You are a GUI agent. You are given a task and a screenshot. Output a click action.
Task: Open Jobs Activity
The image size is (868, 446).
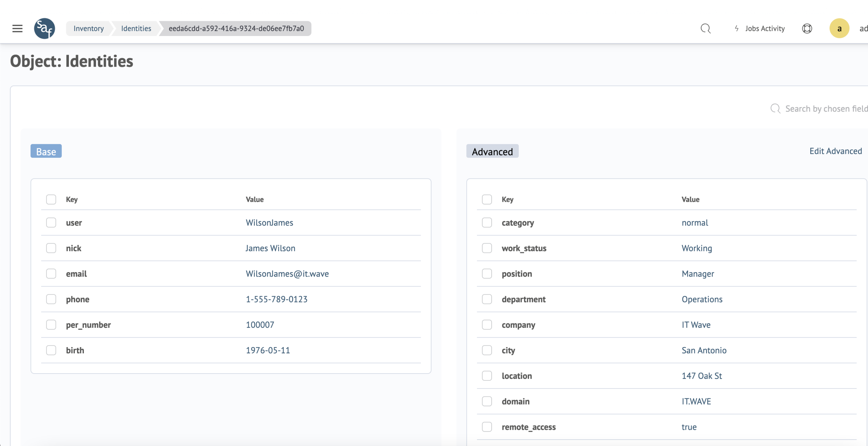pyautogui.click(x=765, y=29)
